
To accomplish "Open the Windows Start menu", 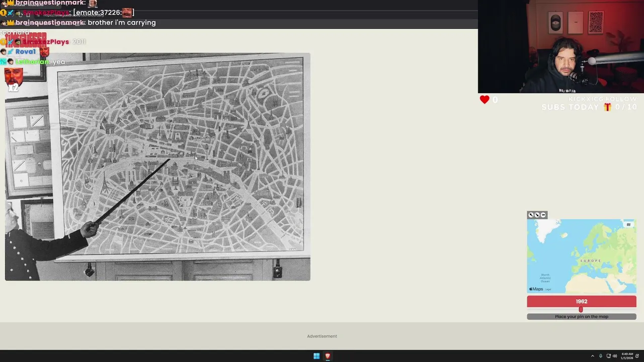I will click(316, 356).
